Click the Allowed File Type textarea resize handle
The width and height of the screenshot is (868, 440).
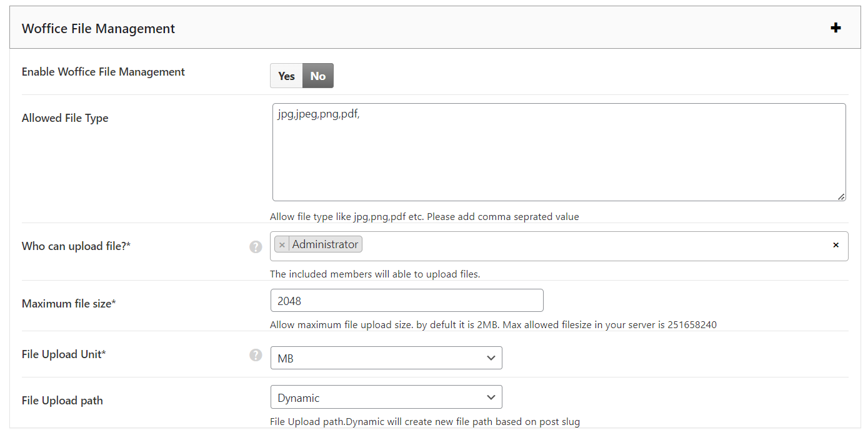pyautogui.click(x=841, y=196)
